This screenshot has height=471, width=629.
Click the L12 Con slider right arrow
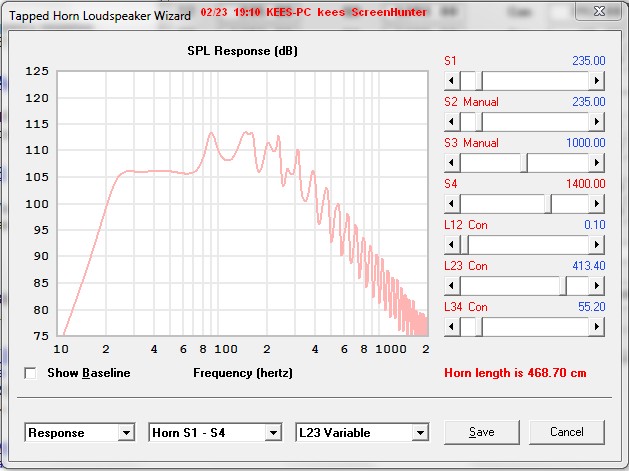click(x=597, y=245)
